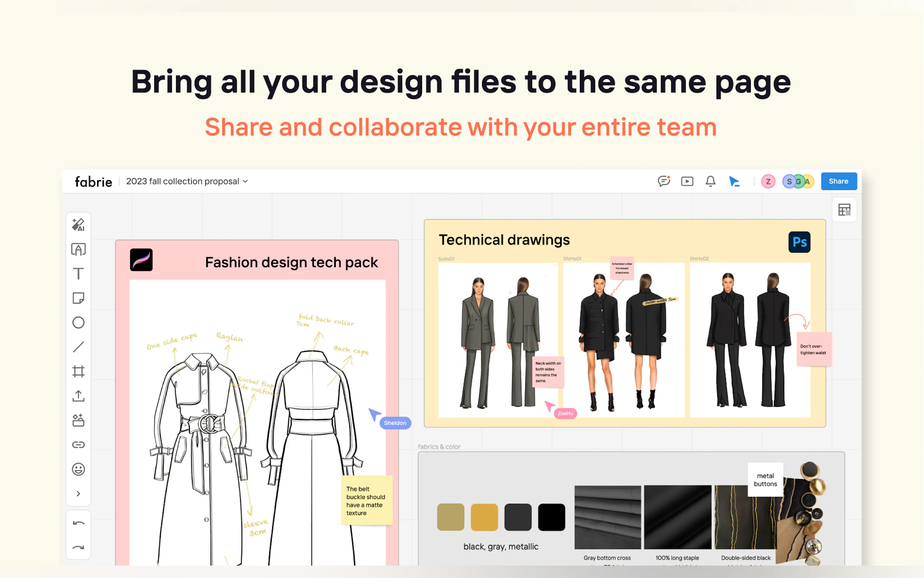Pick the khaki tan color swatch
Screen dimensions: 924x578
coord(451,517)
